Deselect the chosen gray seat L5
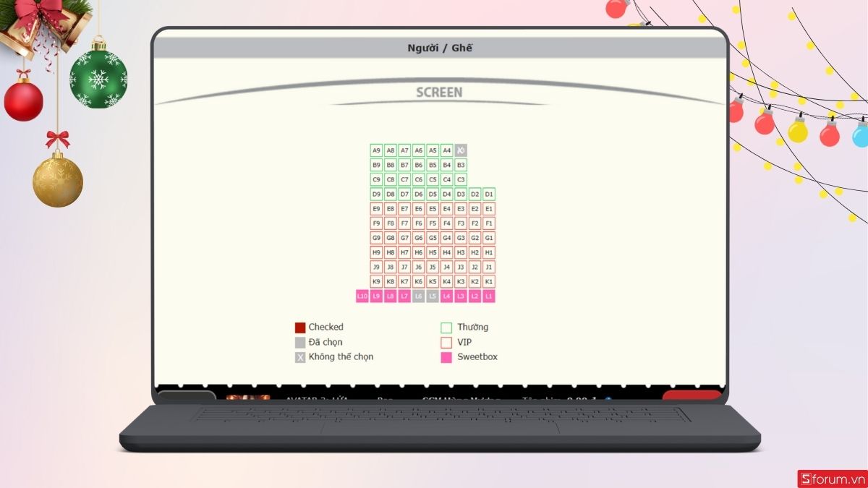The image size is (868, 488). pyautogui.click(x=433, y=296)
